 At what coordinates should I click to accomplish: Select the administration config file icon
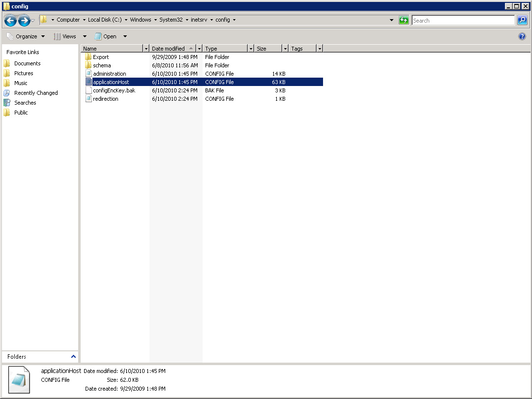click(89, 73)
